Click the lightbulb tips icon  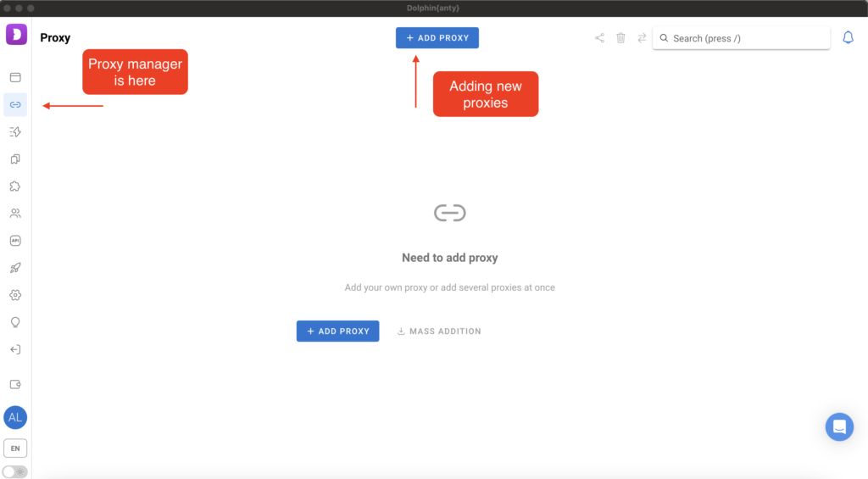point(15,322)
